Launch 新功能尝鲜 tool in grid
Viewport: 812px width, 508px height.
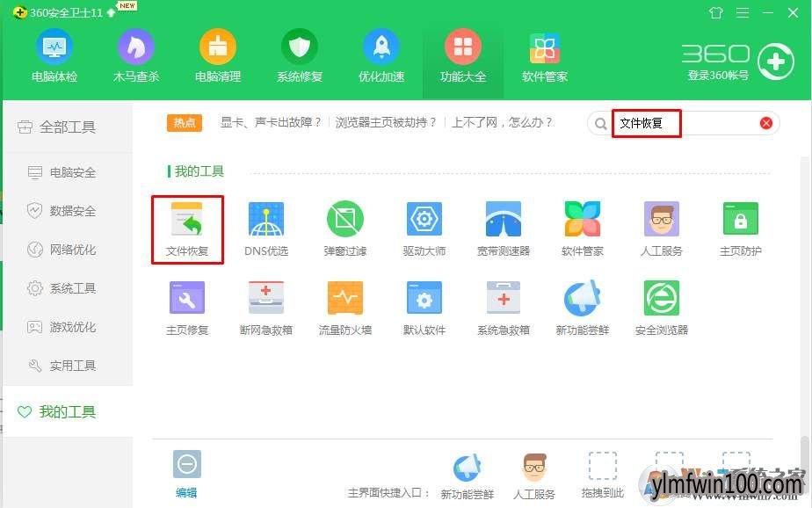point(583,308)
